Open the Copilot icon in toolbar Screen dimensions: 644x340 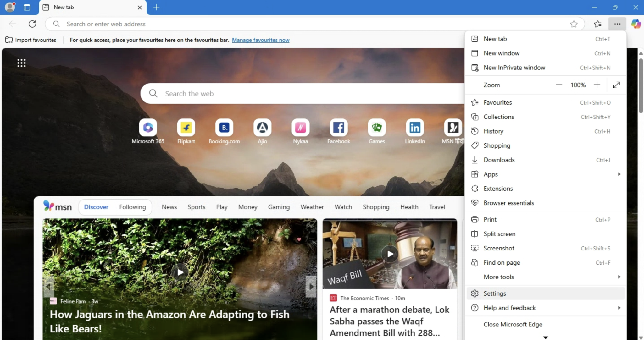coord(636,24)
